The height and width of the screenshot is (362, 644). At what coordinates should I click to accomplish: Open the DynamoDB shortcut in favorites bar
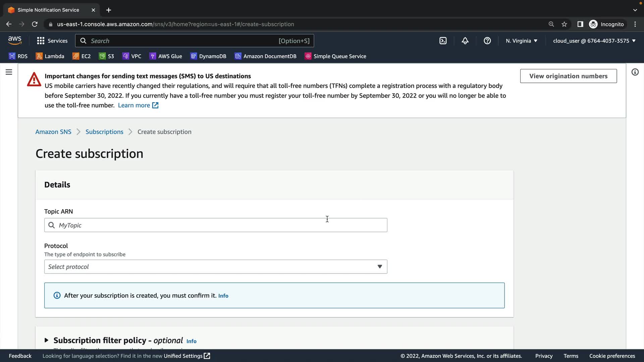pyautogui.click(x=208, y=56)
